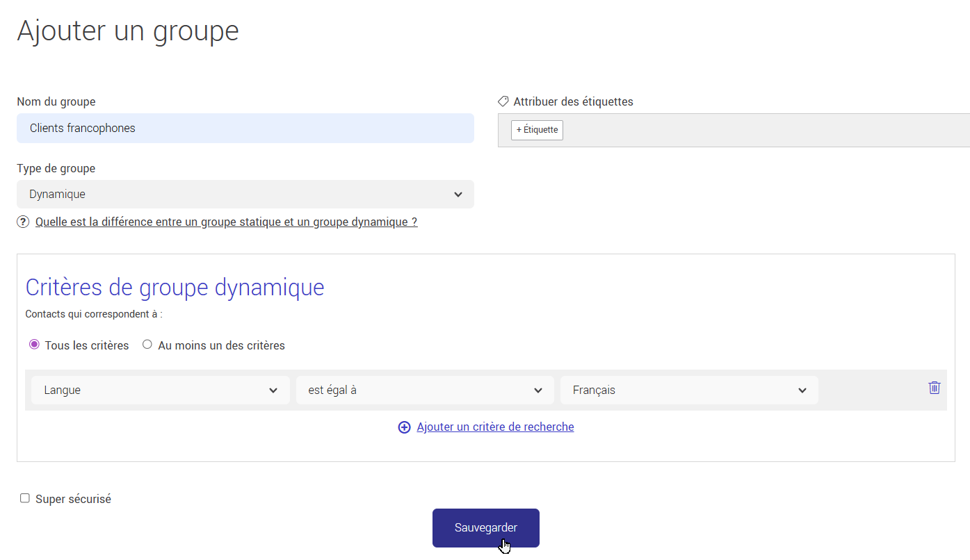This screenshot has height=560, width=970.
Task: Click the question mark help icon
Action: click(x=23, y=222)
